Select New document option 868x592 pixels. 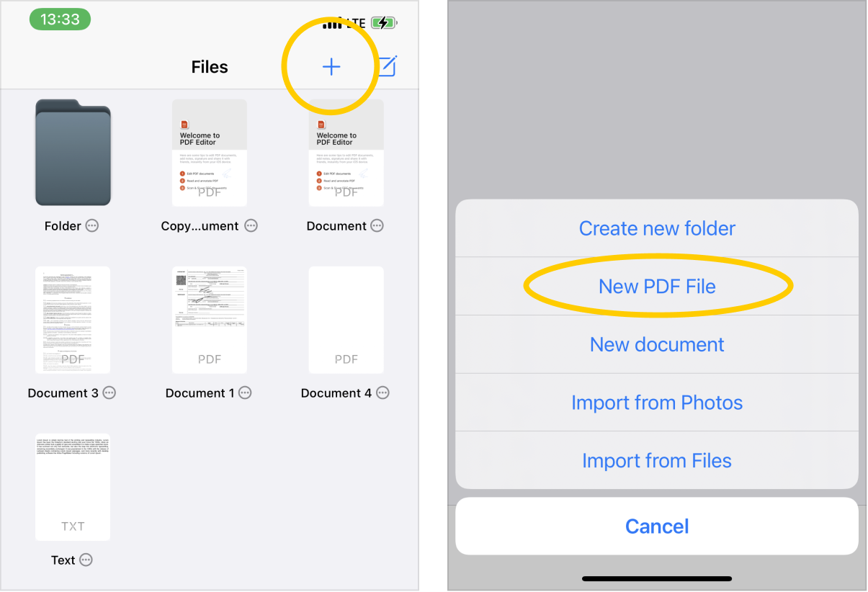click(x=657, y=344)
